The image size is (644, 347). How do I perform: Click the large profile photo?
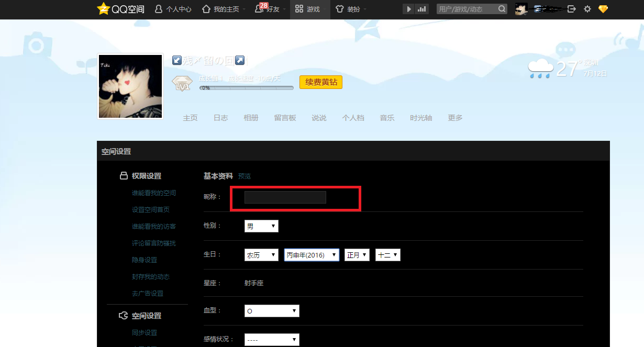tap(130, 86)
